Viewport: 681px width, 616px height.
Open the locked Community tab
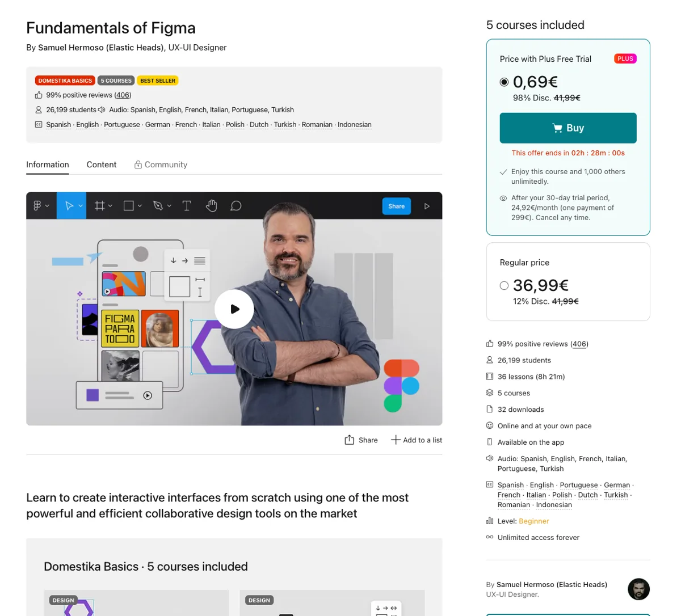click(161, 164)
